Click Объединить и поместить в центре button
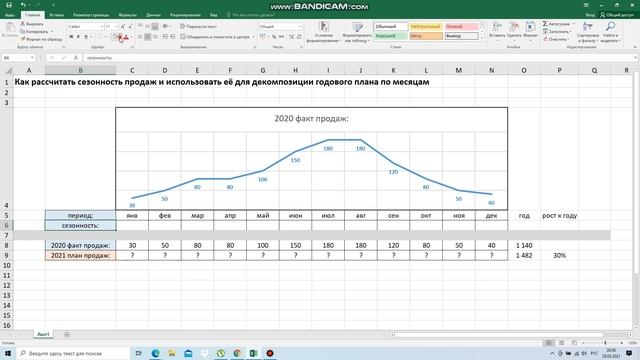The height and width of the screenshot is (360, 640). click(216, 37)
